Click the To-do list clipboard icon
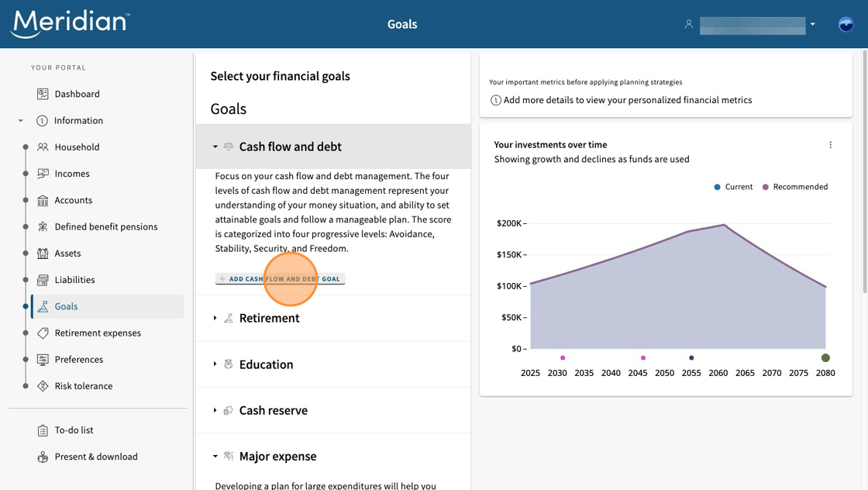 pos(43,430)
